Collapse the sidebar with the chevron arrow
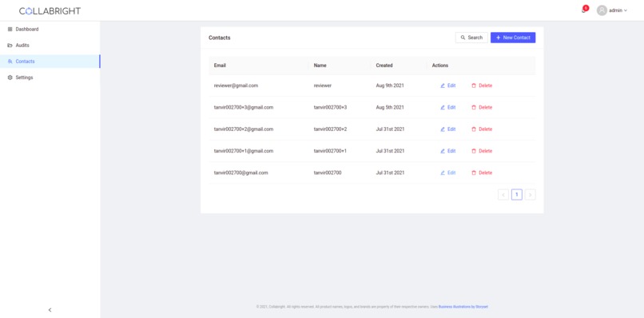 coord(50,310)
